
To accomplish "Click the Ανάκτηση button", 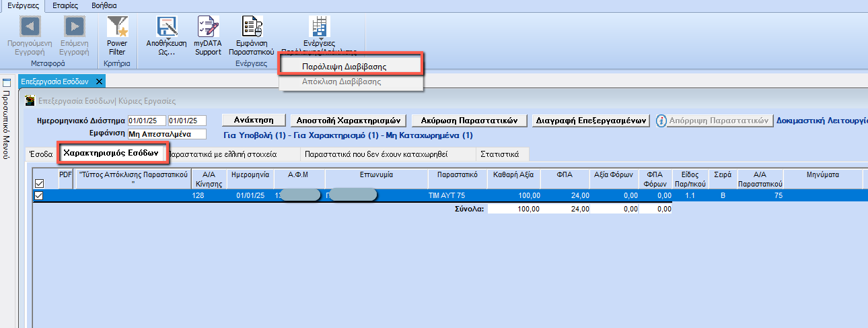I will click(x=253, y=121).
